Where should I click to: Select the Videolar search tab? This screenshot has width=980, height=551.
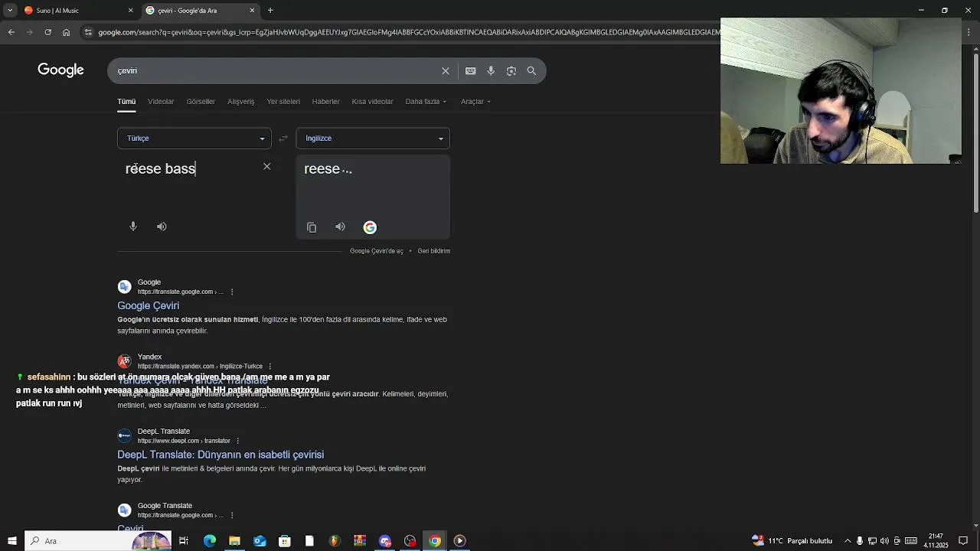coord(161,102)
